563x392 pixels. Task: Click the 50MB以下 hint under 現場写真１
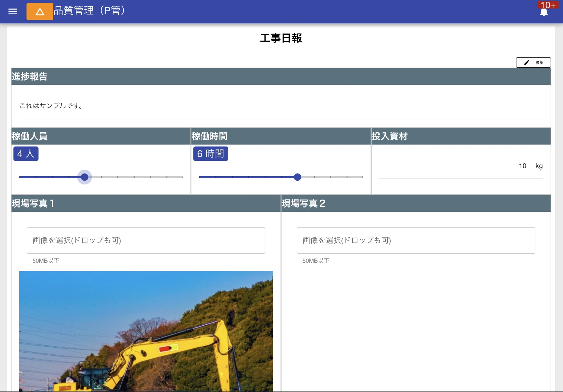tap(46, 261)
